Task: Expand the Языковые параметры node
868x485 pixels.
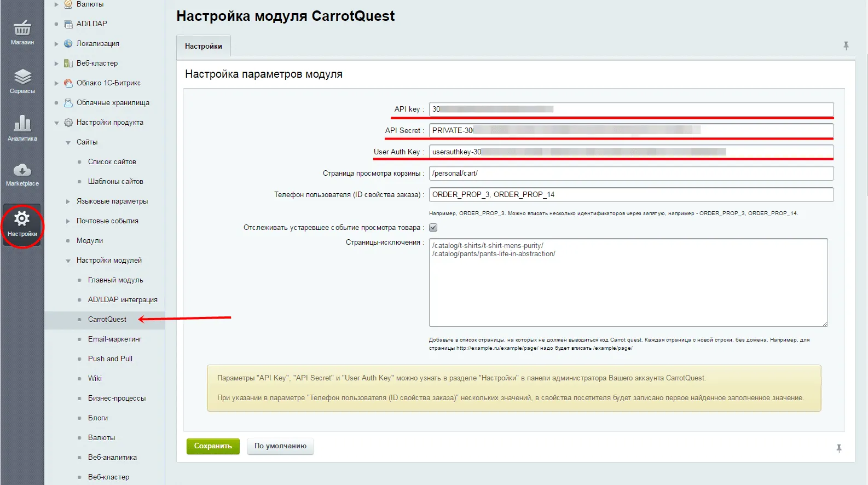Action: pos(68,201)
